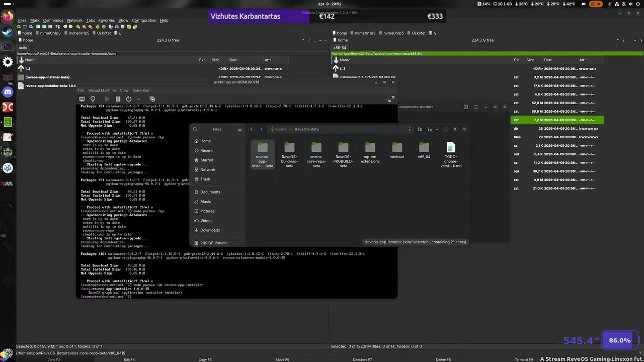Image resolution: width=644 pixels, height=362 pixels.
Task: Show the VM graphical console icon
Action: [82, 99]
